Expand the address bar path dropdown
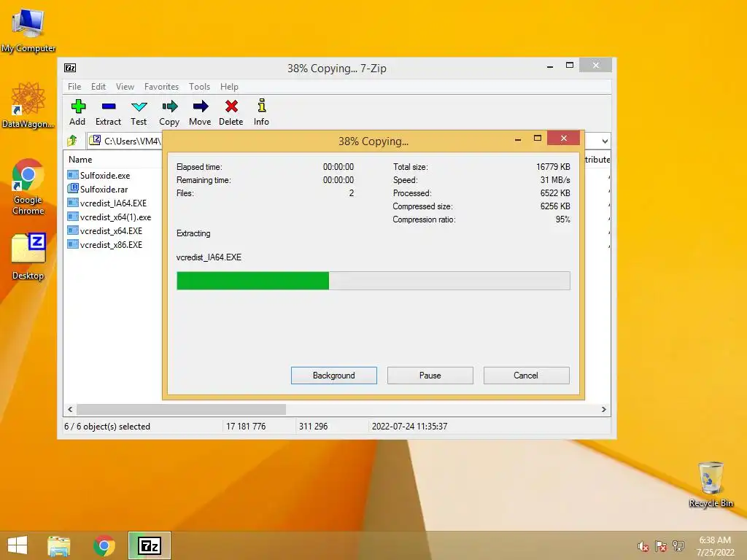Viewport: 747px width, 560px height. 605,141
